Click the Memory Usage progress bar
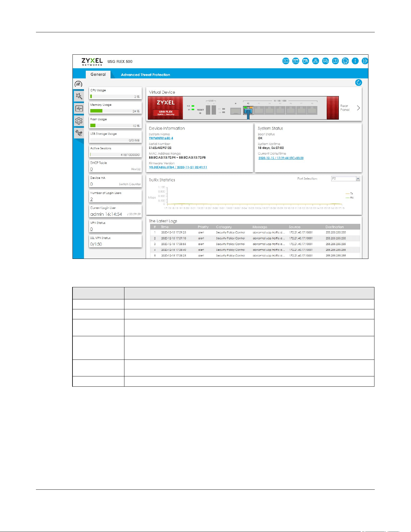This screenshot has height=532, width=411. tap(115, 111)
